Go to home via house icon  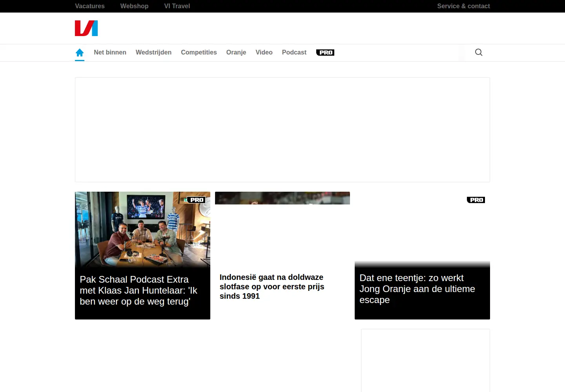[80, 53]
